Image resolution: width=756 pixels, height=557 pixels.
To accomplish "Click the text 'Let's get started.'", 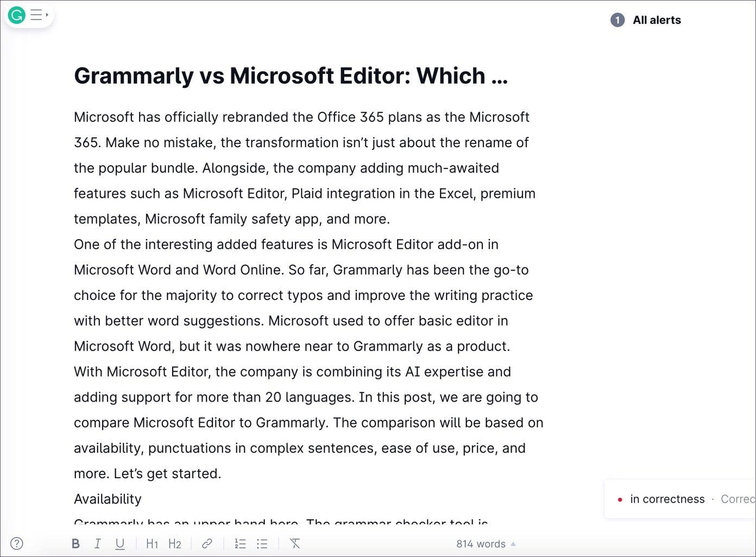I will click(x=167, y=473).
